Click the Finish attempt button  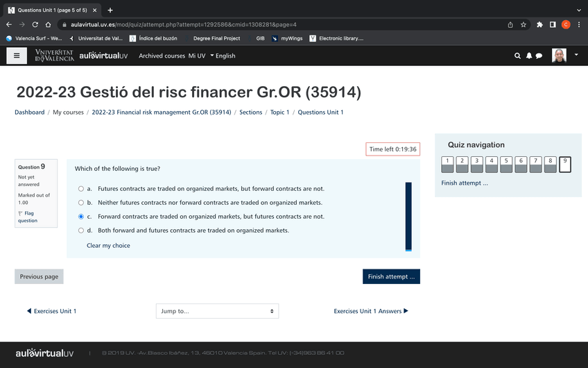391,276
